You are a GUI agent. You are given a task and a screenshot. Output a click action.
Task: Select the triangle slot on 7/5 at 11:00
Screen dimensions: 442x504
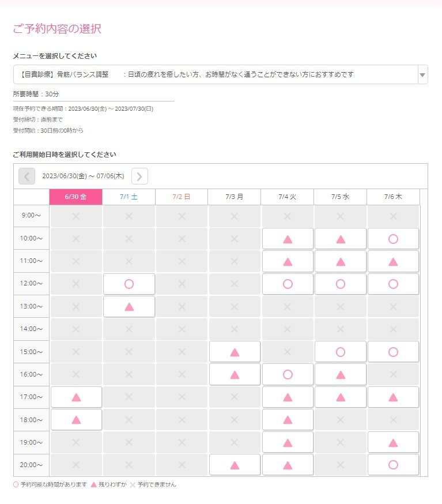[341, 262]
